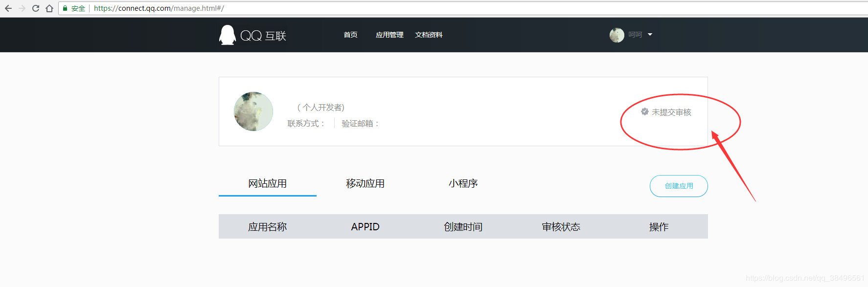
Task: Expand the user account dropdown arrow
Action: [x=650, y=35]
